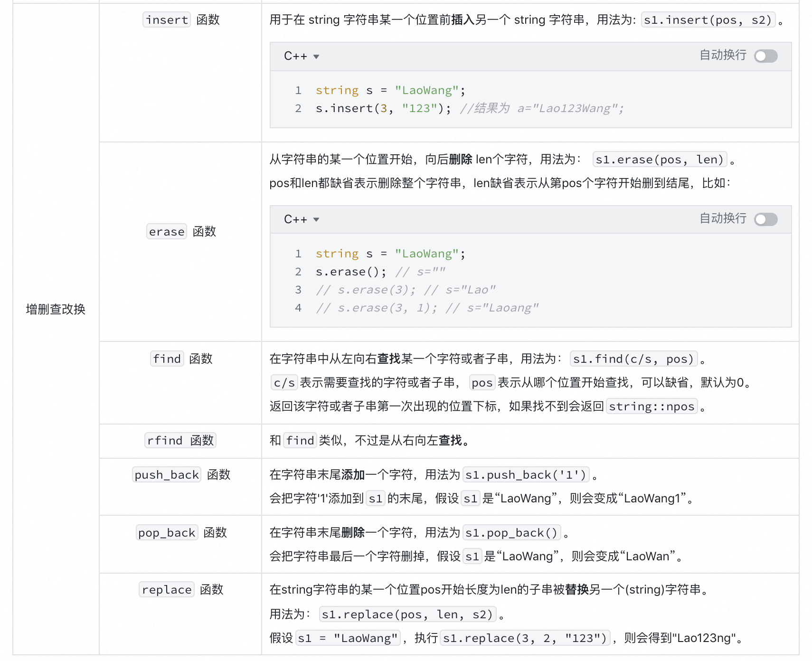The height and width of the screenshot is (661, 812).
Task: Click the s1.pop_back() inline code
Action: [511, 532]
